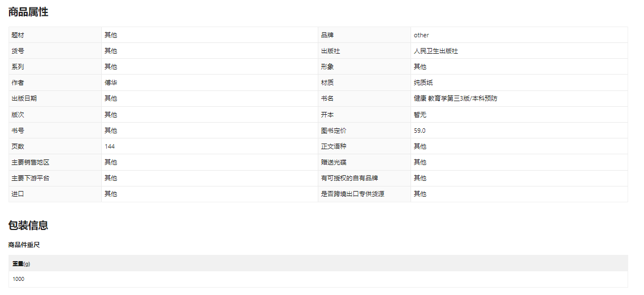Select the 商品件重尺 subheading
The image size is (644, 295).
(24, 245)
